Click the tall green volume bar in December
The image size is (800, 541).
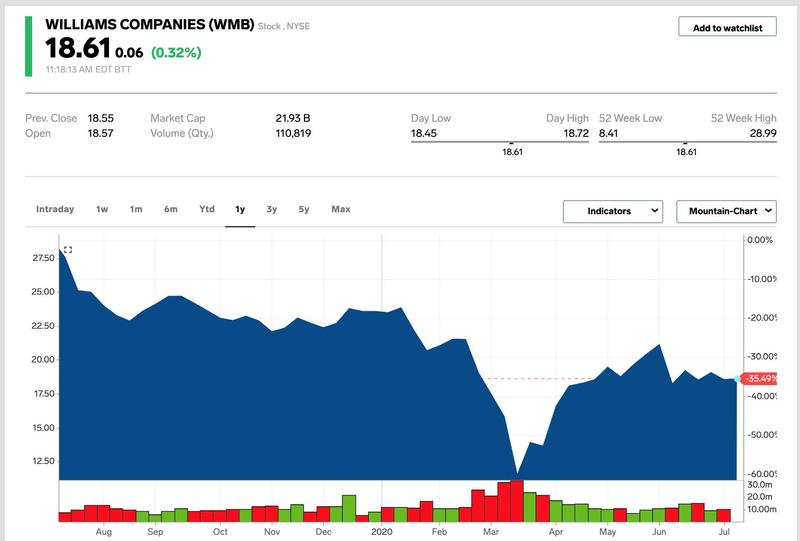point(349,508)
